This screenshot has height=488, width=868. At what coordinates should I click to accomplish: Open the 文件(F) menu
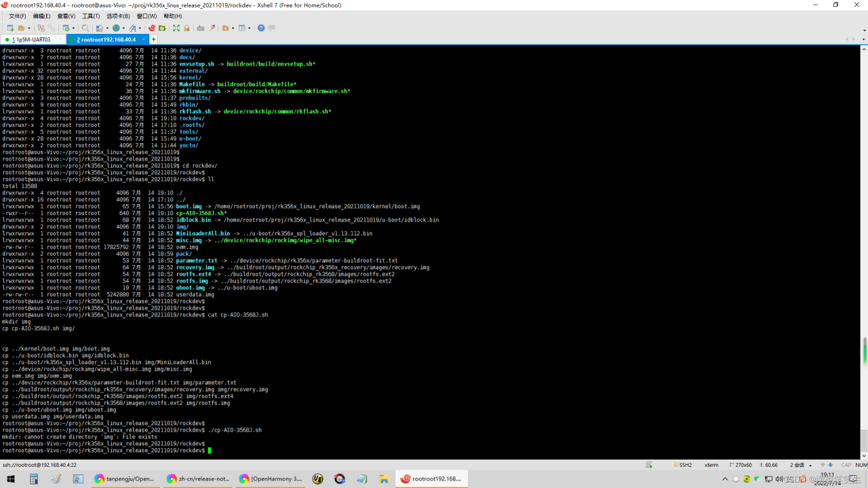pyautogui.click(x=17, y=16)
